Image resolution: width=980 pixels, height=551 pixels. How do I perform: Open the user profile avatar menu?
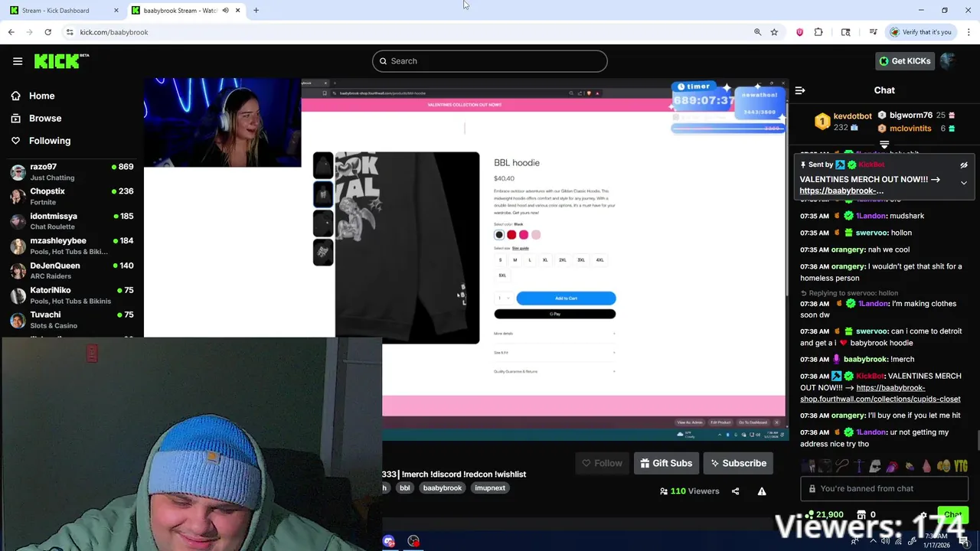click(x=949, y=61)
